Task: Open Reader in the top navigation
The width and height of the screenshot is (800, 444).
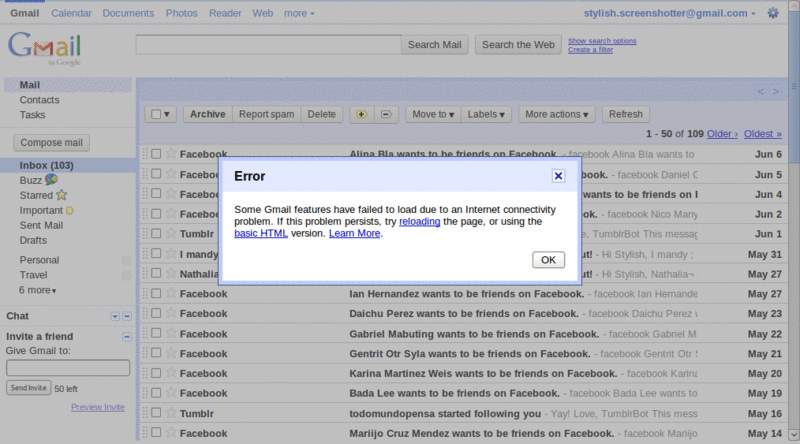Action: 225,13
